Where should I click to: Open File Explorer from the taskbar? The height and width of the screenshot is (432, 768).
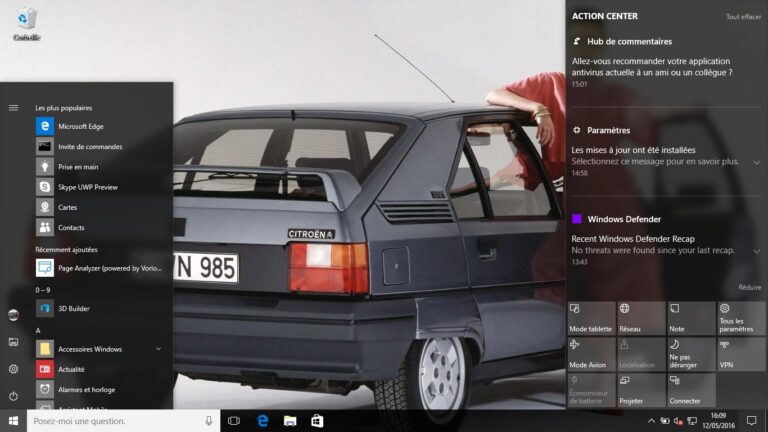coord(290,421)
